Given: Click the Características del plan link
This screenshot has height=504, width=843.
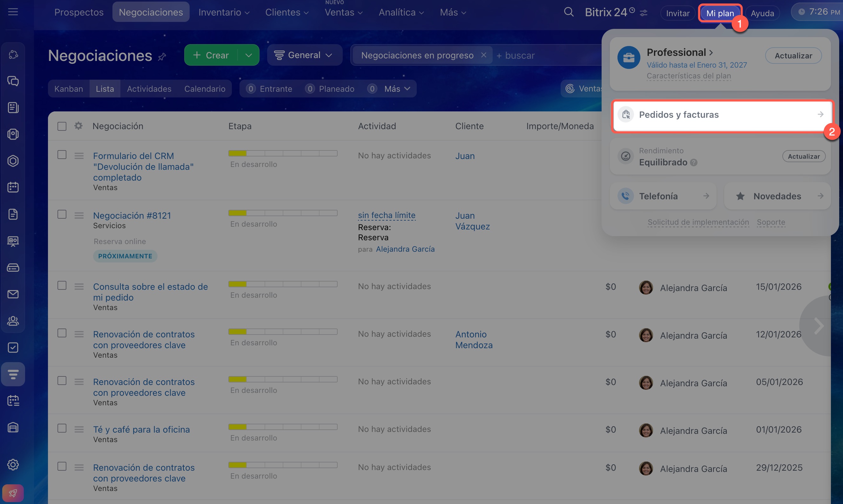Looking at the screenshot, I should [x=688, y=76].
